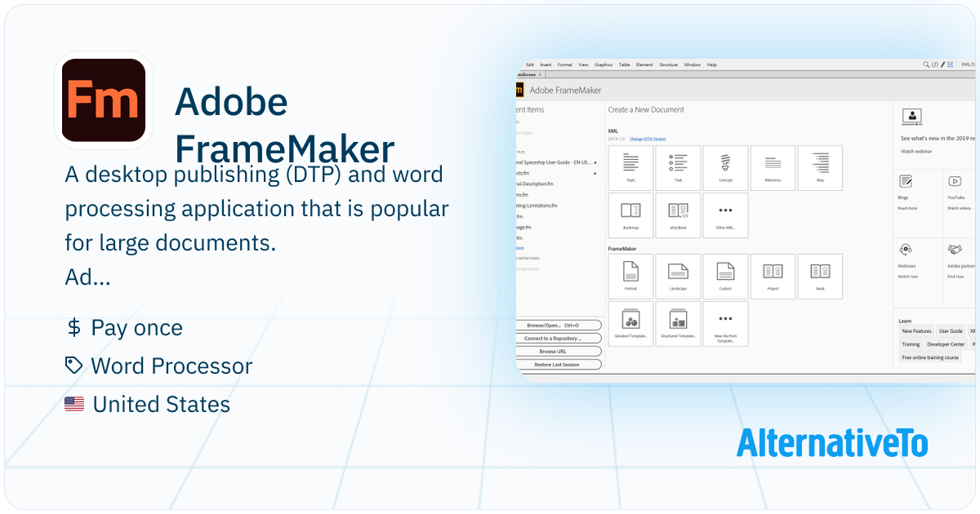
Task: Open the Help menu
Action: [x=712, y=64]
